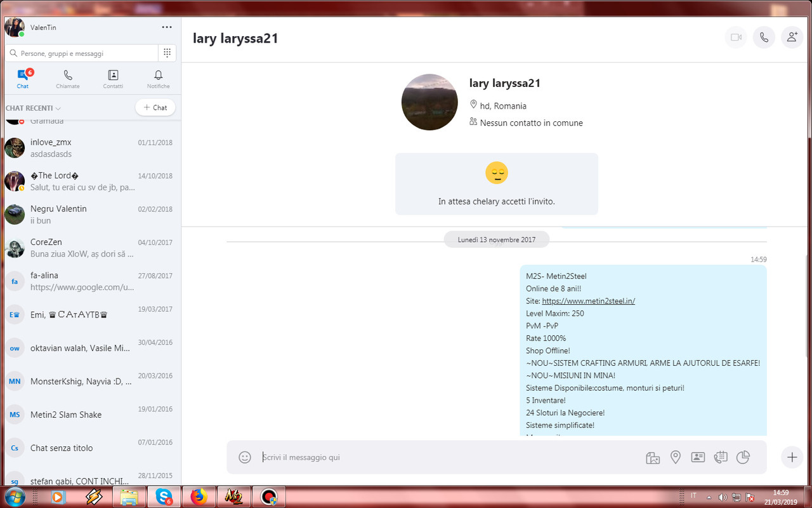Open the more options three-dots menu
Image resolution: width=812 pixels, height=508 pixels.
point(167,27)
